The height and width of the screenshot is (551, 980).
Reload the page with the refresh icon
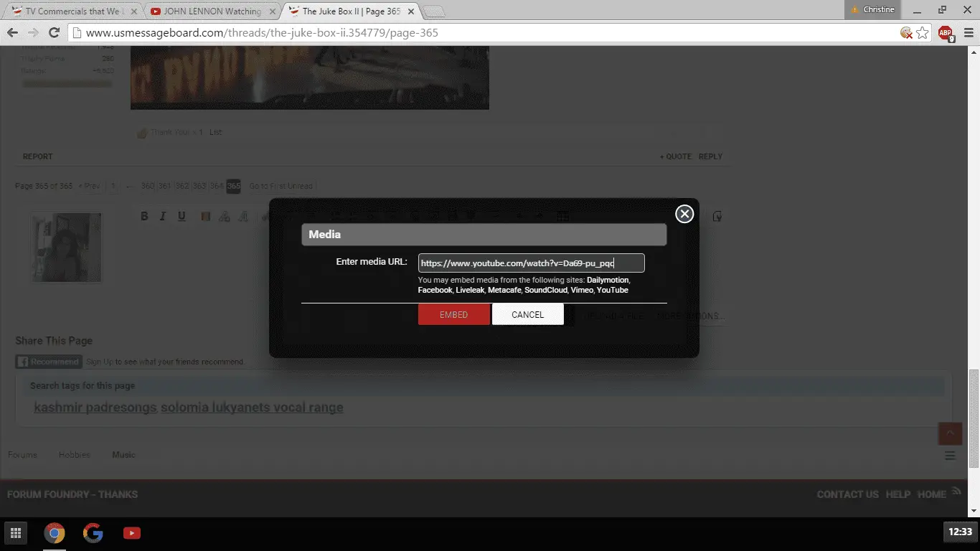click(x=54, y=33)
